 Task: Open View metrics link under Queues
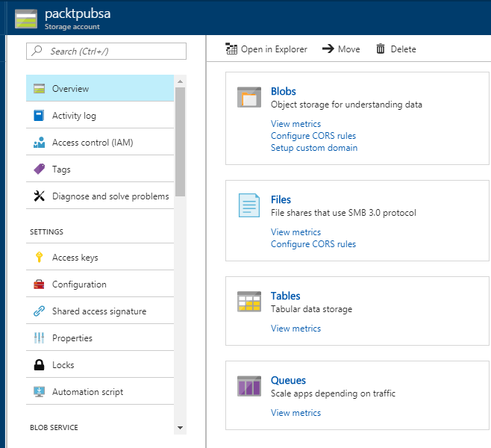click(295, 413)
